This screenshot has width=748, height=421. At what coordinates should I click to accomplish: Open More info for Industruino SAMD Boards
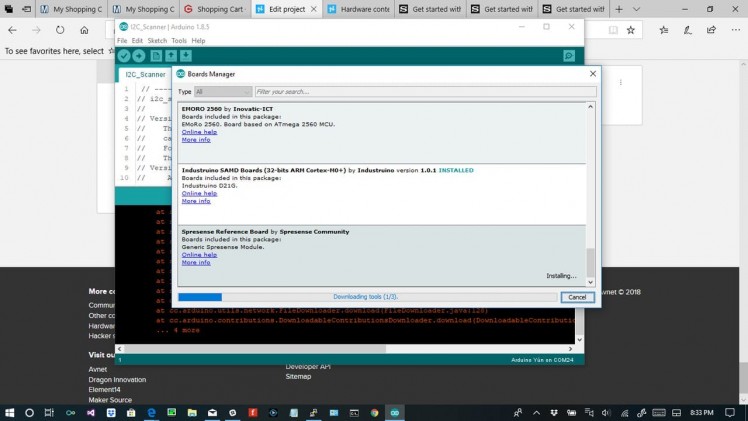click(x=196, y=201)
